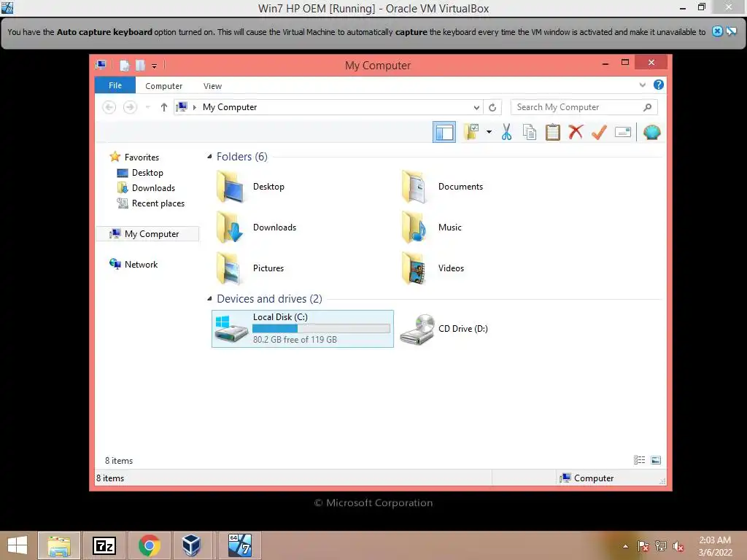Click the Help question mark icon
Viewport: 747px width, 560px height.
point(659,85)
